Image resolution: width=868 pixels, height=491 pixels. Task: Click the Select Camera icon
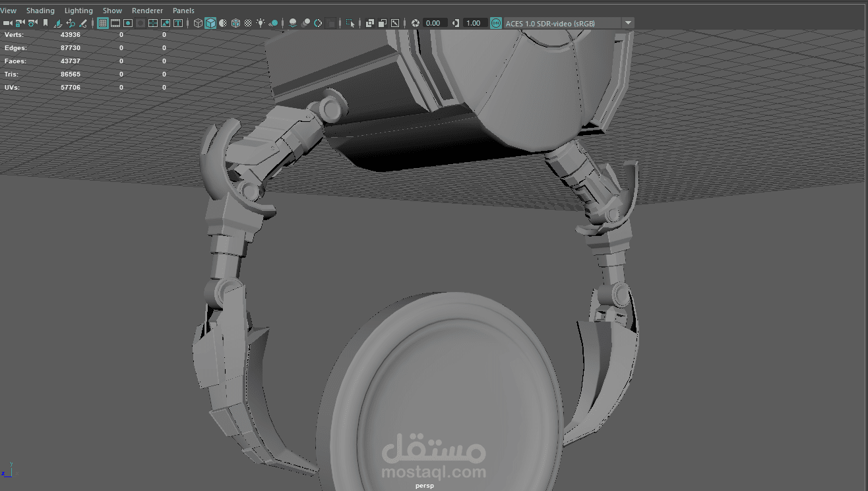pos(7,23)
